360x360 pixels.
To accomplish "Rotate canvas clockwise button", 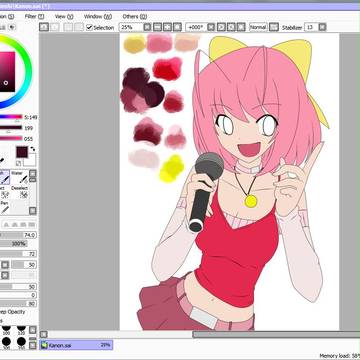I will coord(231,27).
